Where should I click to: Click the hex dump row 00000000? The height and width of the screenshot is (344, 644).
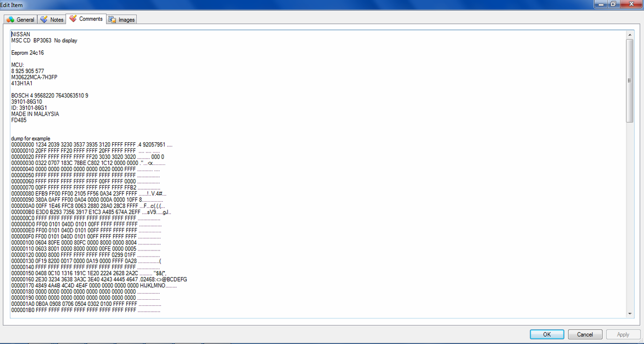92,145
